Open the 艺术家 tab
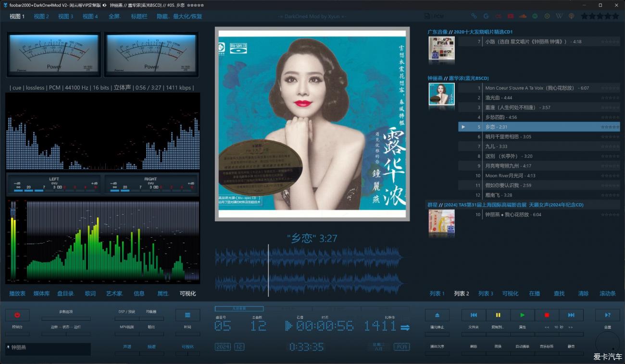Image resolution: width=625 pixels, height=364 pixels. pyautogui.click(x=114, y=293)
